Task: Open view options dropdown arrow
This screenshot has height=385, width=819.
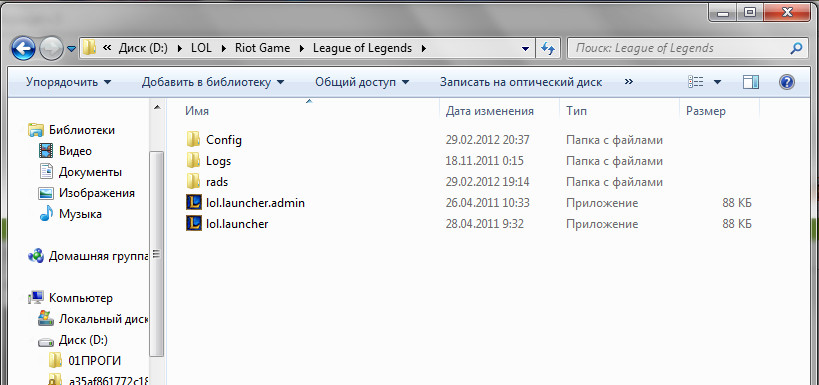Action: coord(717,82)
